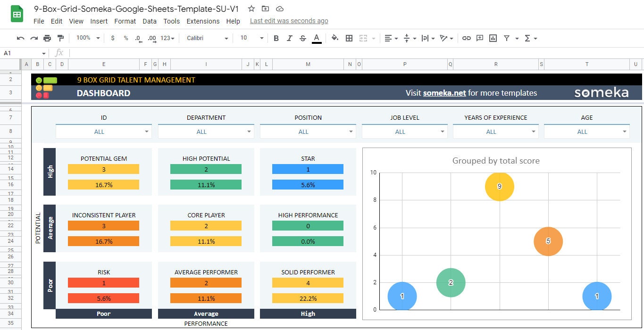Toggle text wrapping
This screenshot has width=644, height=330.
tap(426, 38)
